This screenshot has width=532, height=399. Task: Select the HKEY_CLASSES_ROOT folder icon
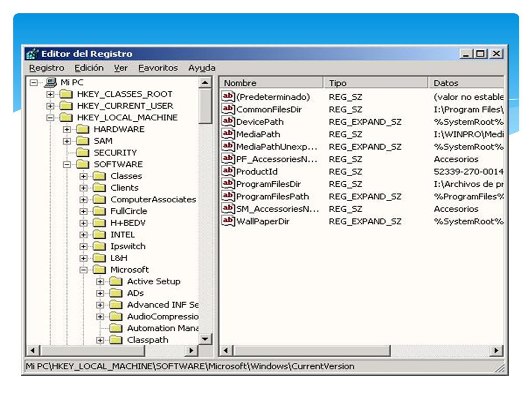click(x=66, y=94)
